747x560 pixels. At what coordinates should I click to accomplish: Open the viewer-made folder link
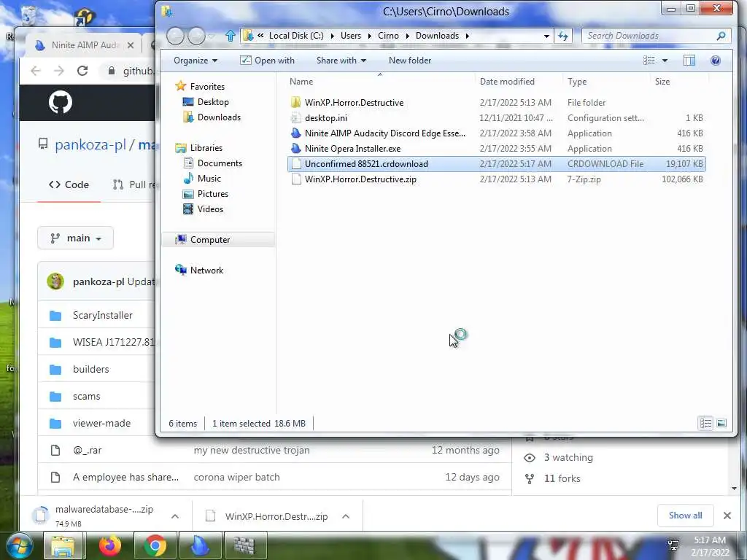click(101, 423)
